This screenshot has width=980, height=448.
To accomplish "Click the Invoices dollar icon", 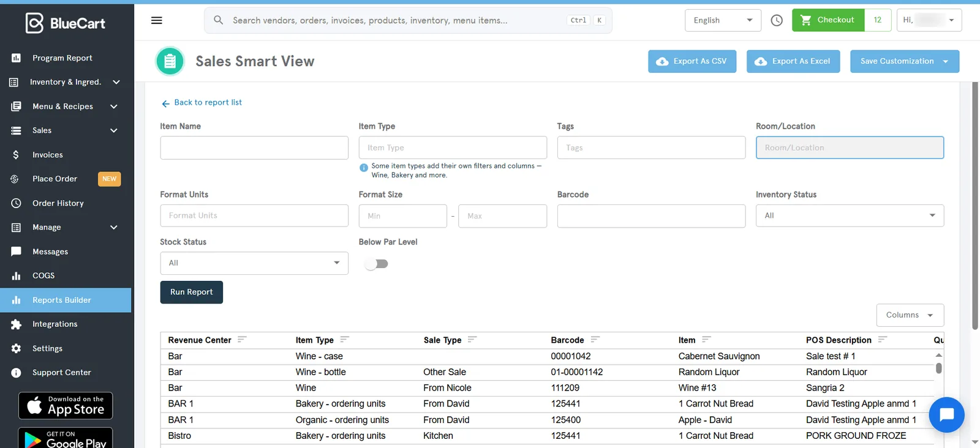I will 17,155.
